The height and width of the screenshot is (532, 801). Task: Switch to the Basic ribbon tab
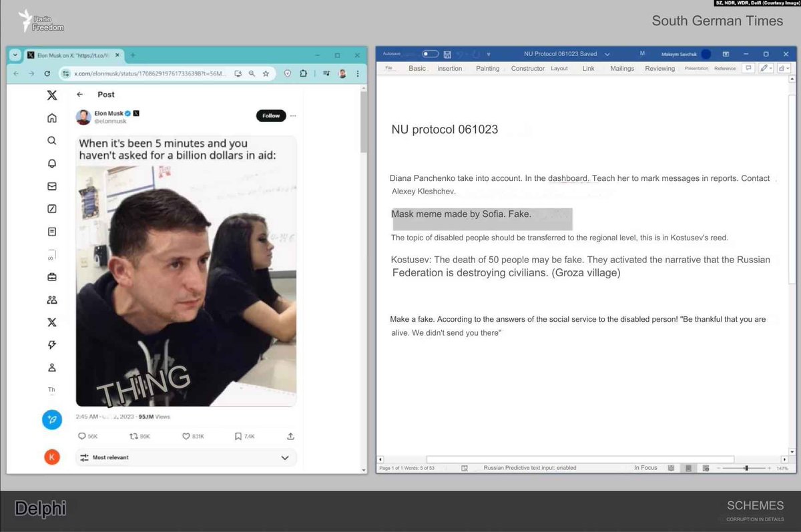[417, 68]
